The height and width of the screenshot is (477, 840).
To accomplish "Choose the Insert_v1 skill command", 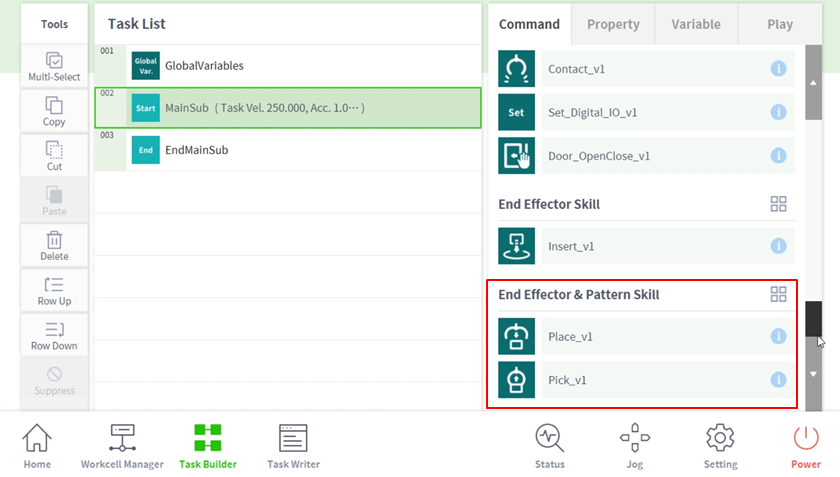I will point(570,246).
